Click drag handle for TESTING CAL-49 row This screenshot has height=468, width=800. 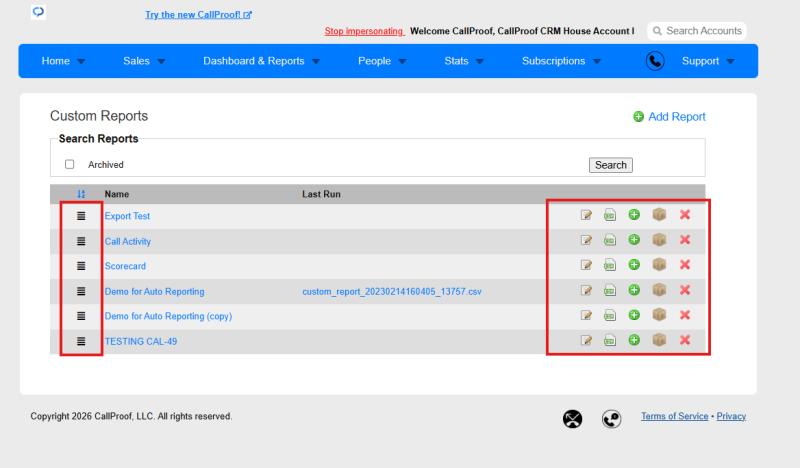(81, 341)
